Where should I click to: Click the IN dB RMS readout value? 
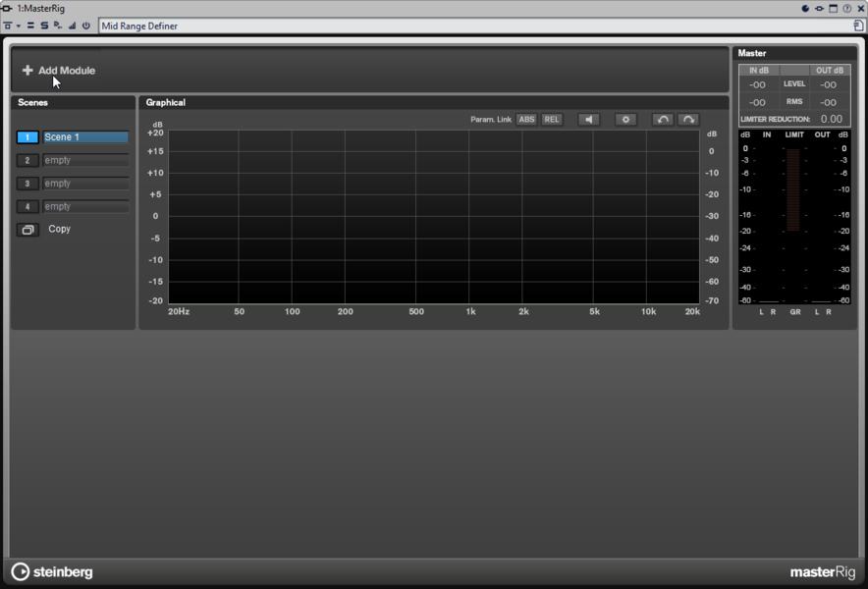[x=757, y=102]
